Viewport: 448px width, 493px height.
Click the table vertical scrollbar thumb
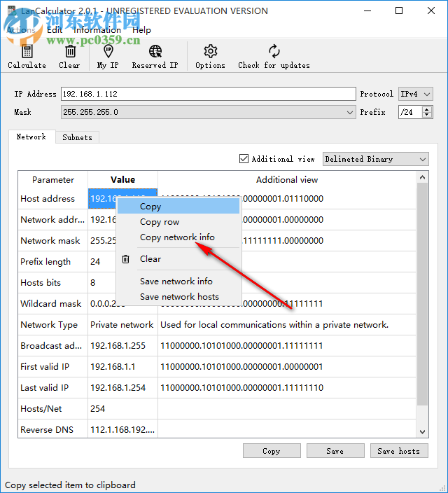[423, 294]
